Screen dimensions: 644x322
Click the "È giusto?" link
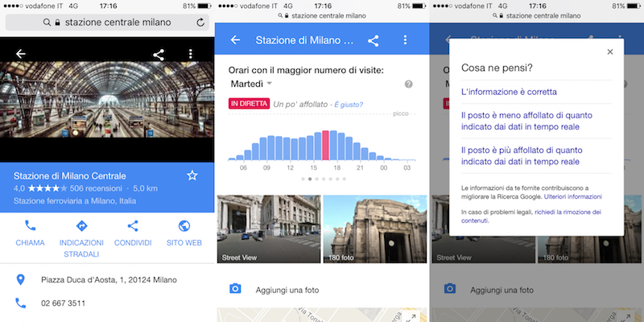click(349, 104)
